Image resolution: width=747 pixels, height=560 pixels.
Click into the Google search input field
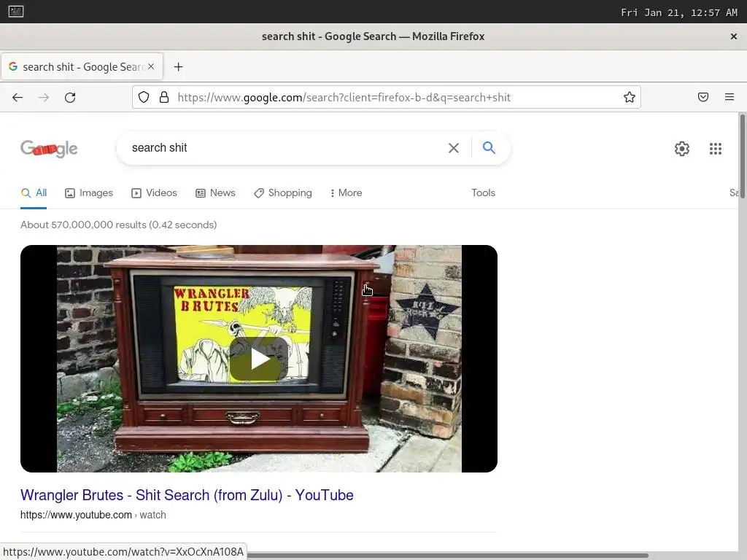click(x=286, y=148)
